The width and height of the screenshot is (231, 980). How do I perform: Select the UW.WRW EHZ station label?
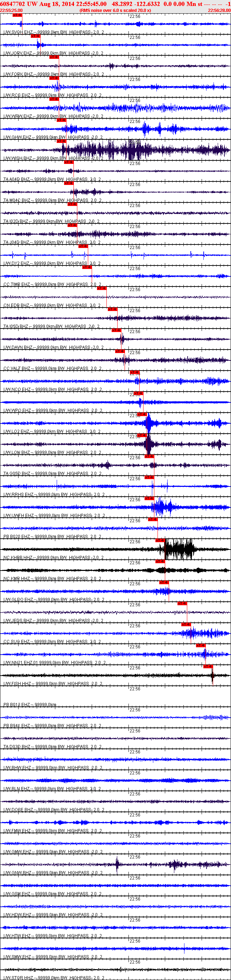tap(54, 116)
